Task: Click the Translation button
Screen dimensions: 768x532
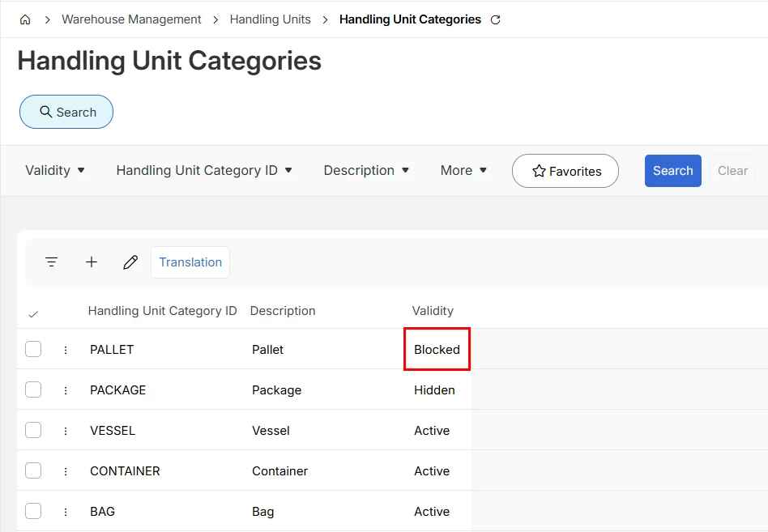Action: pos(190,262)
